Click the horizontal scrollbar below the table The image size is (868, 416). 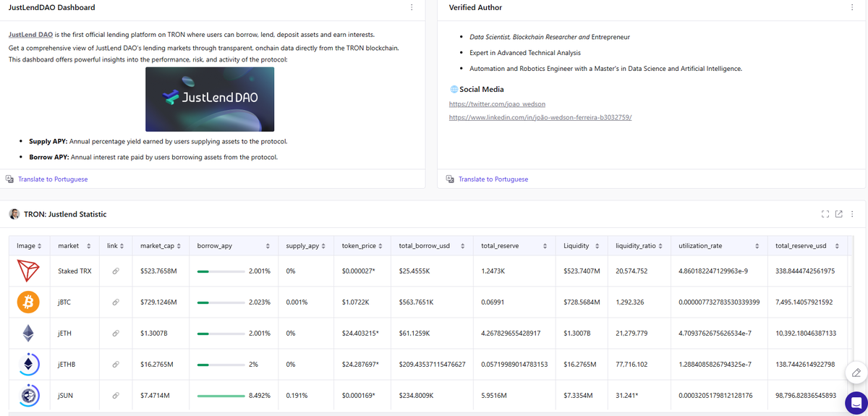coord(427,413)
